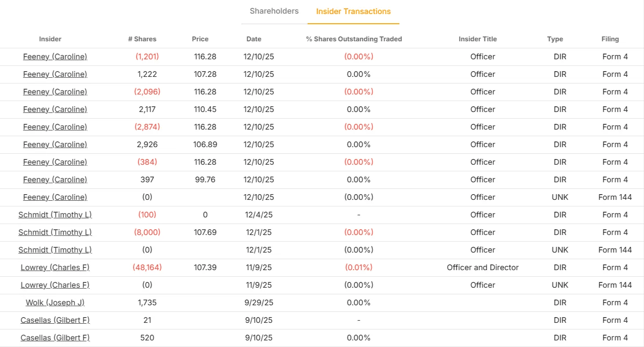Sort by the Price column header
Screen dimensions: 644x347
[200, 39]
